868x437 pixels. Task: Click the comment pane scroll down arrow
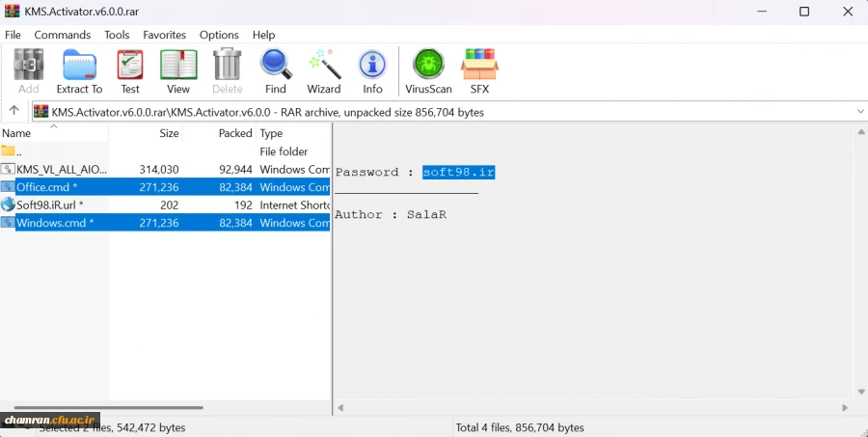[x=861, y=392]
